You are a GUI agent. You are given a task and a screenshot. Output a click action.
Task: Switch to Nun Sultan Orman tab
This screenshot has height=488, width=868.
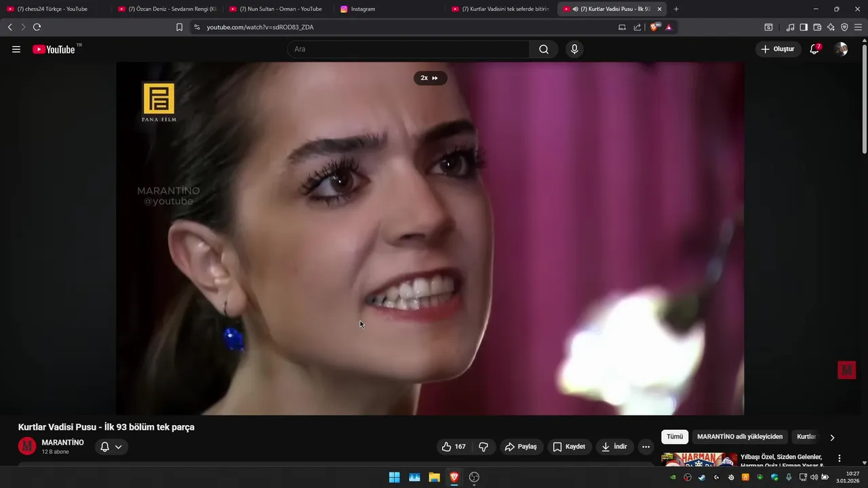click(277, 9)
